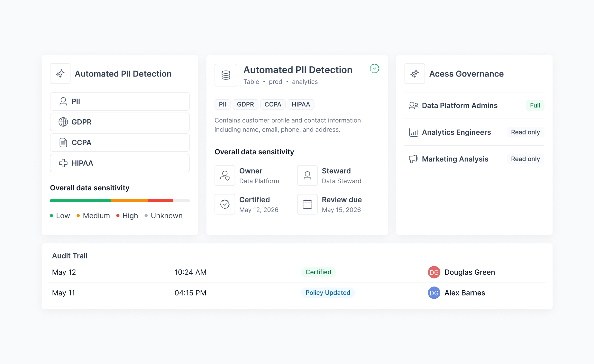This screenshot has width=594, height=364.
Task: Select the GDPR row with globe icon
Action: [x=120, y=122]
